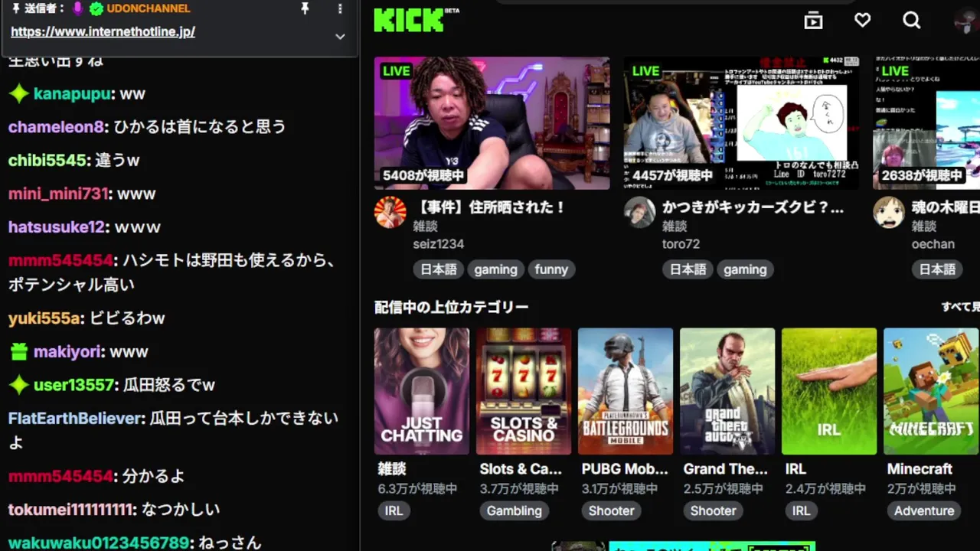Open the PUBG Battlegrounds Mobile category card
Viewport: 980px width, 551px height.
click(626, 391)
